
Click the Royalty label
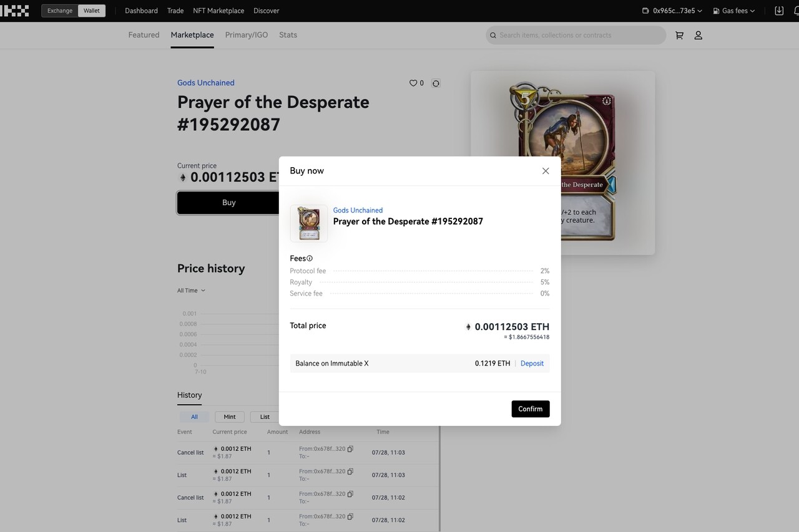coord(301,282)
